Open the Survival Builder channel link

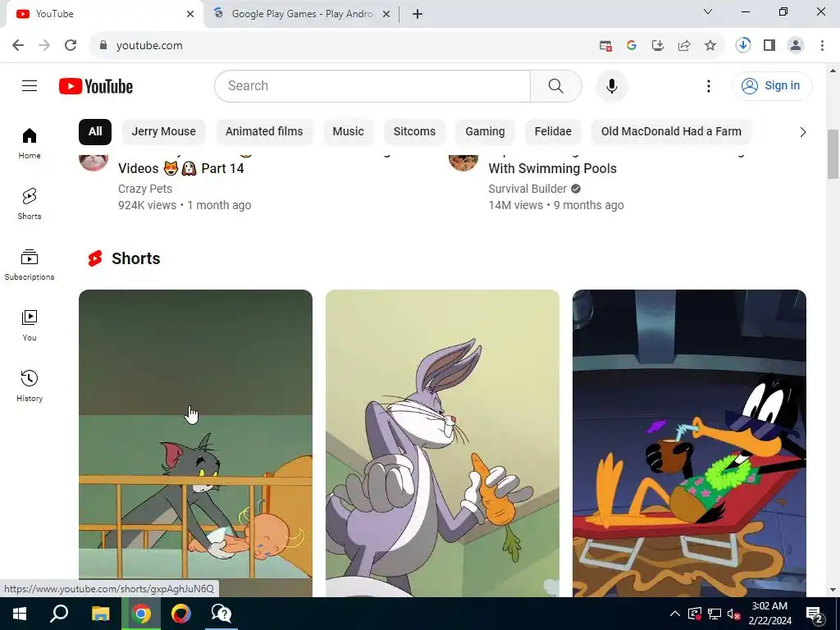(x=527, y=189)
